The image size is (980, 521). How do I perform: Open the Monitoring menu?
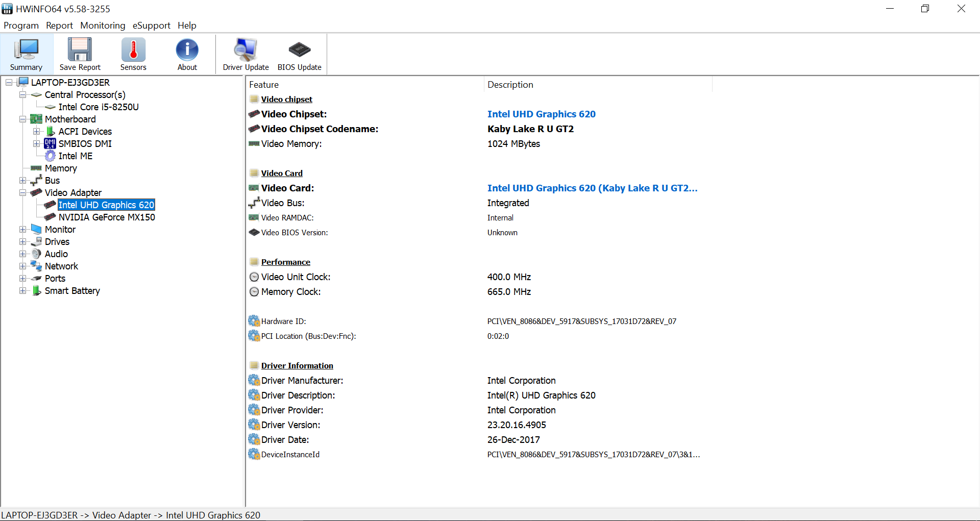(x=103, y=26)
